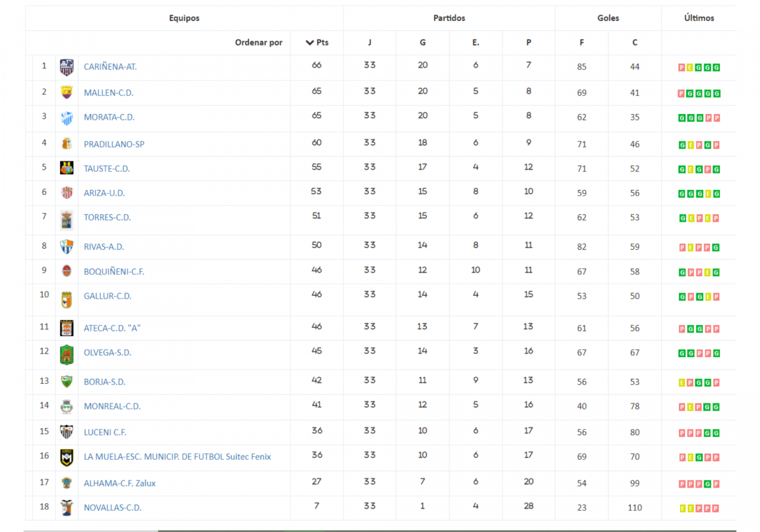Sort by J matches played column
The height and width of the screenshot is (532, 760).
[370, 42]
